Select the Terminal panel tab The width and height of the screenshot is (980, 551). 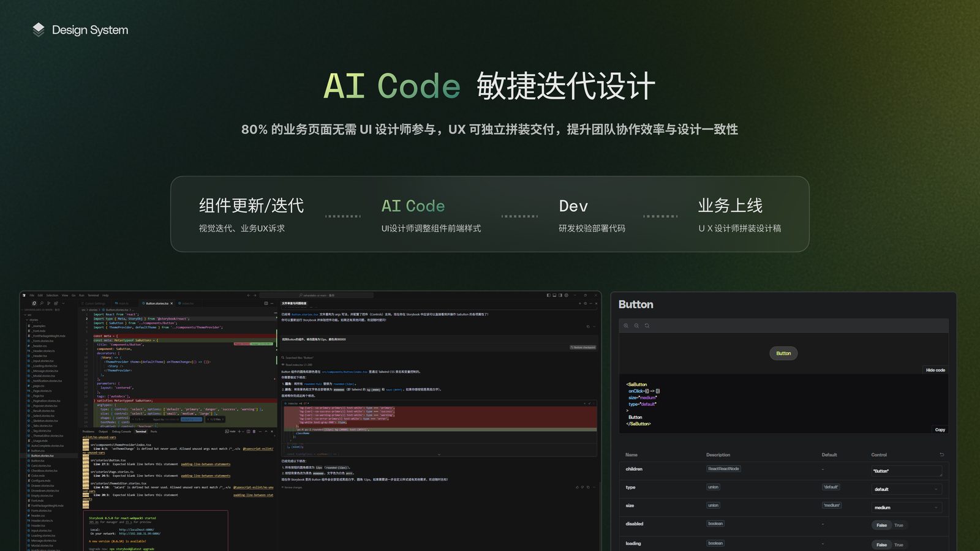click(x=141, y=432)
